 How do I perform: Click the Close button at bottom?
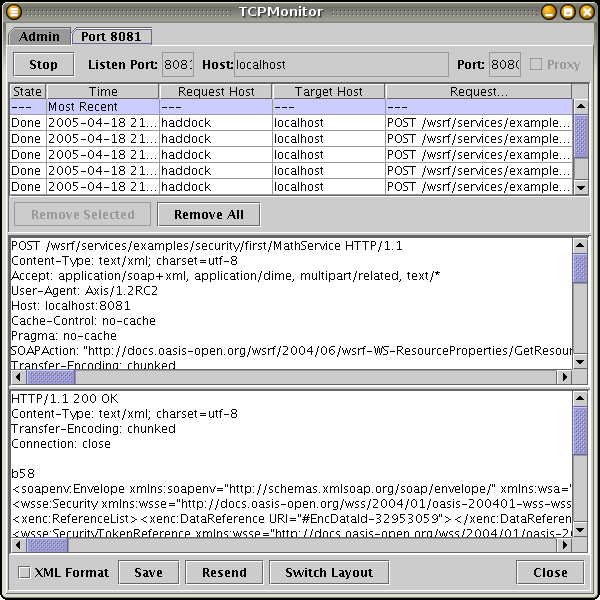550,572
